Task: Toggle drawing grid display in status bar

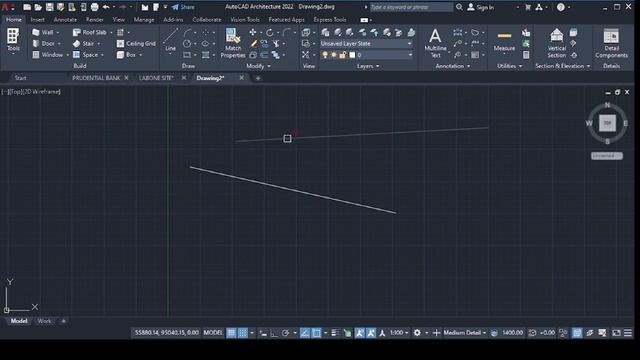Action: tap(231, 333)
